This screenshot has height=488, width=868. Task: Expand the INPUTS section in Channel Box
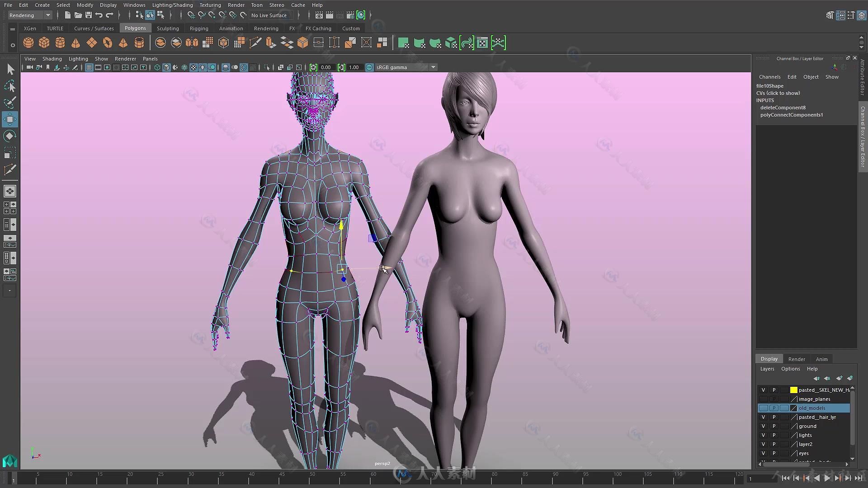(x=764, y=100)
